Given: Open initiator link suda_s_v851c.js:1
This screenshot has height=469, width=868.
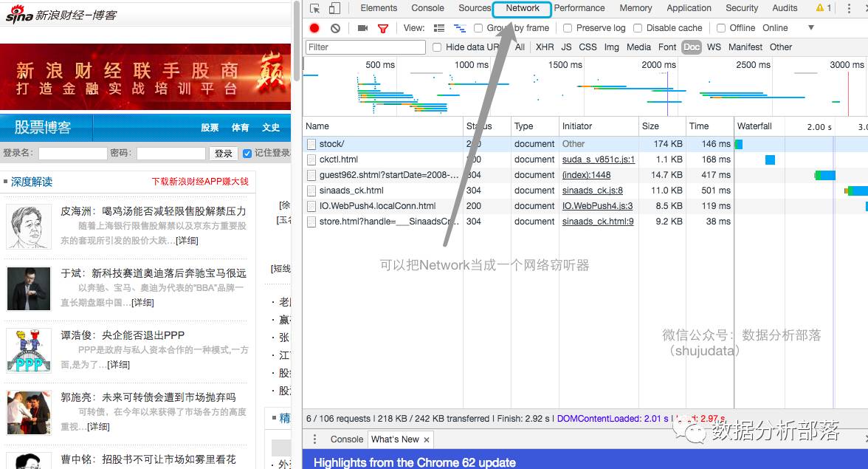Looking at the screenshot, I should [x=599, y=160].
